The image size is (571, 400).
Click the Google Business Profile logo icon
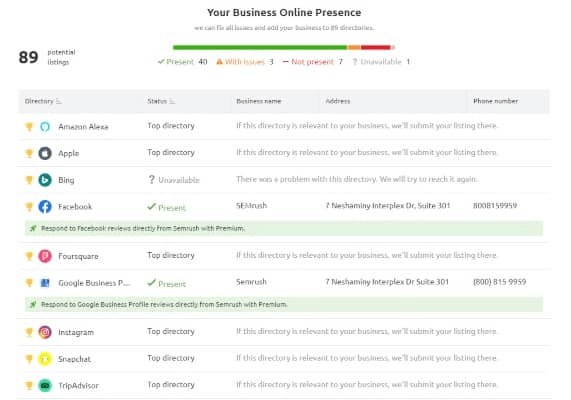click(x=45, y=283)
